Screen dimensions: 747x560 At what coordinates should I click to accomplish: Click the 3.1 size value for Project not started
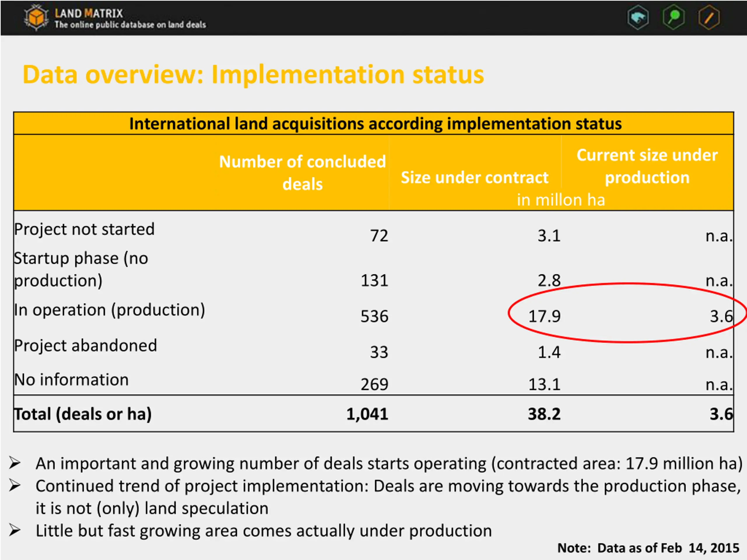549,236
